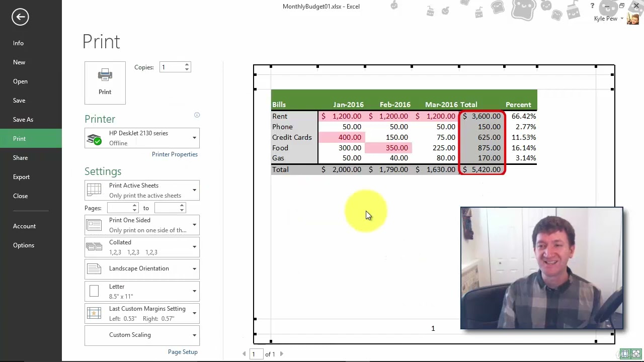Image resolution: width=644 pixels, height=362 pixels.
Task: Open the Print One Sided dropdown
Action: [x=194, y=225]
